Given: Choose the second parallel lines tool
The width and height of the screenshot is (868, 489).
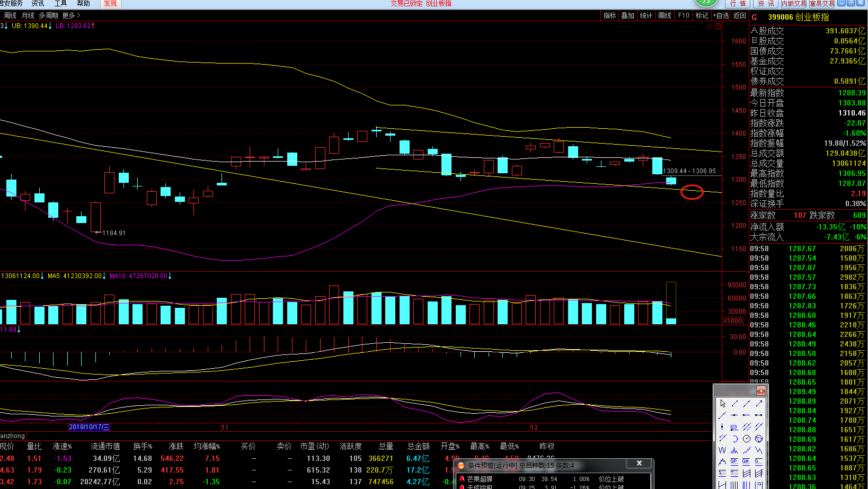Looking at the screenshot, I should click(x=759, y=426).
